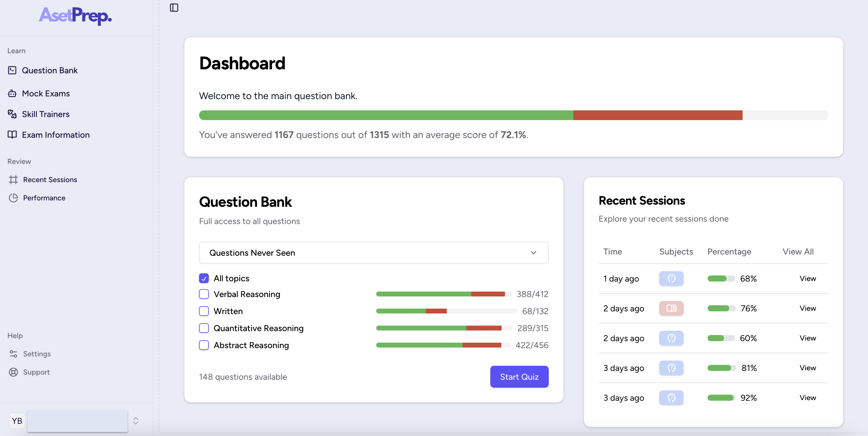Click the Settings sliders icon
The width and height of the screenshot is (868, 436).
(x=13, y=354)
